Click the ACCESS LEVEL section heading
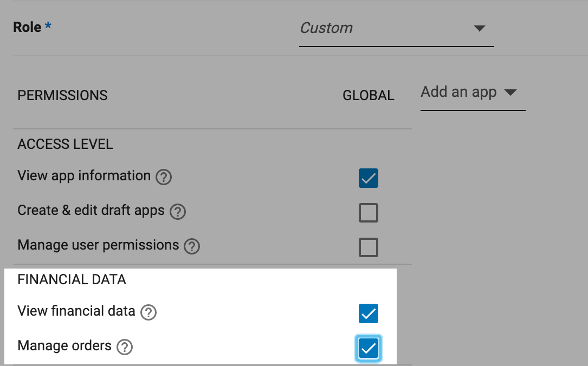 pos(65,145)
